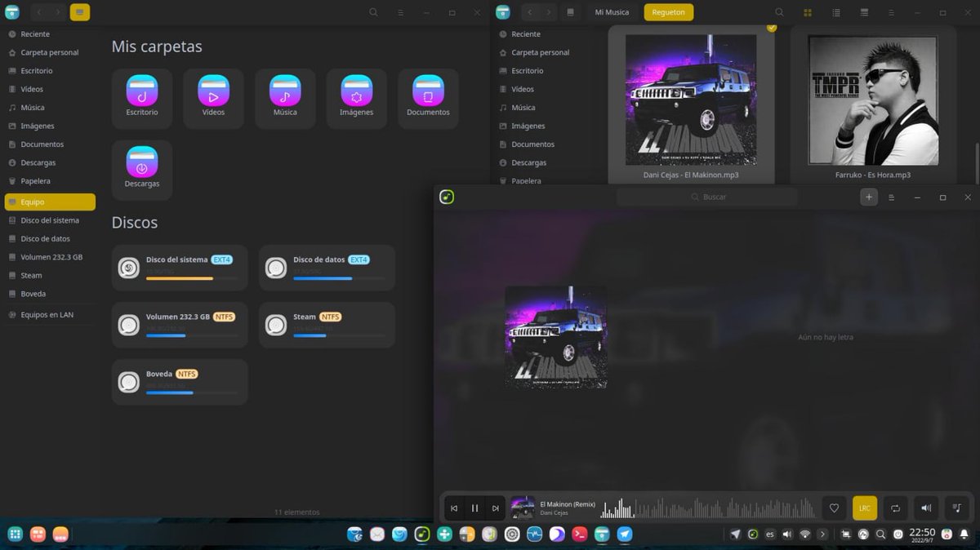Select Farruko - Es Hora.mp3 file
980x550 pixels.
(x=873, y=106)
